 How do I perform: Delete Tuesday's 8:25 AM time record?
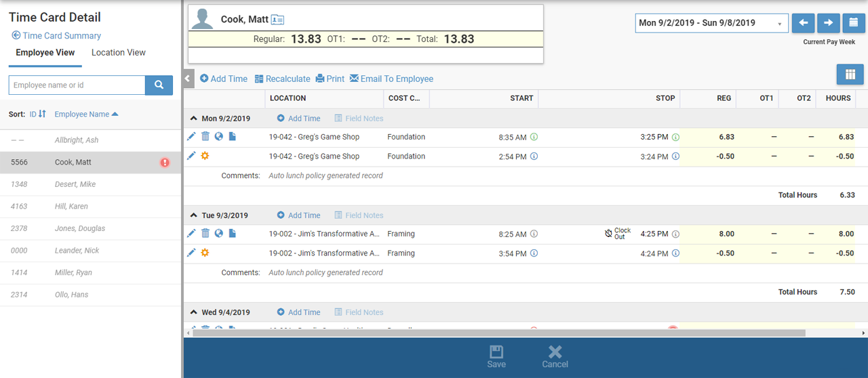(205, 234)
